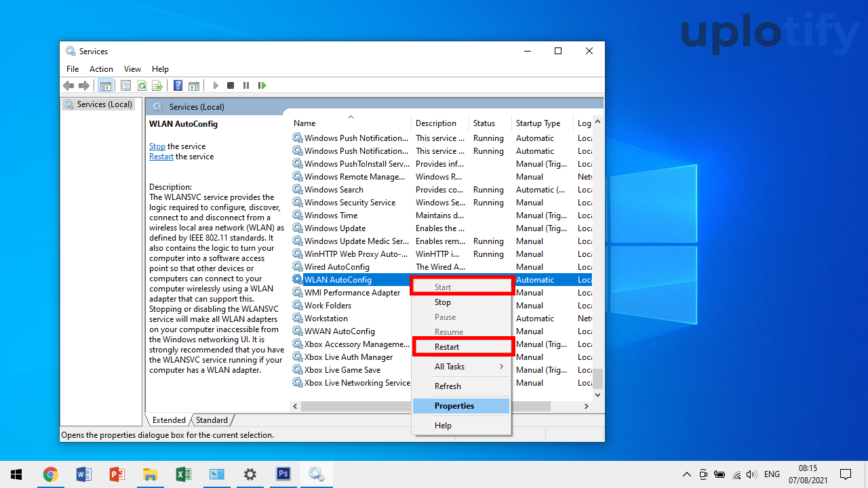This screenshot has height=488, width=868.
Task: Select Services (Local) in the console tree
Action: pos(99,104)
